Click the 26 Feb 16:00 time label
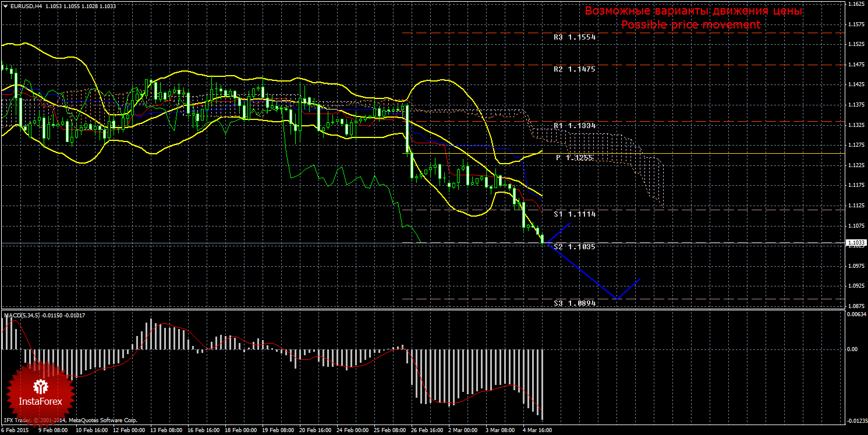Viewport: 868px width, 435px height. pyautogui.click(x=427, y=431)
